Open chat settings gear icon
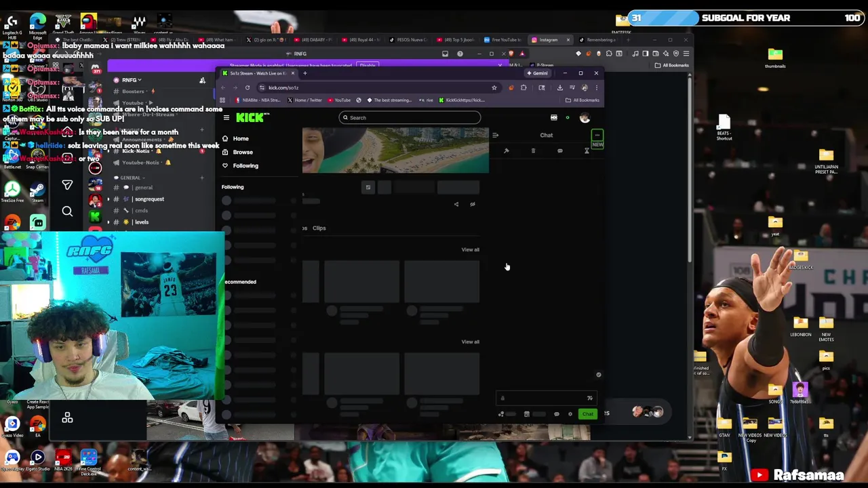The image size is (868, 488). coord(570,414)
